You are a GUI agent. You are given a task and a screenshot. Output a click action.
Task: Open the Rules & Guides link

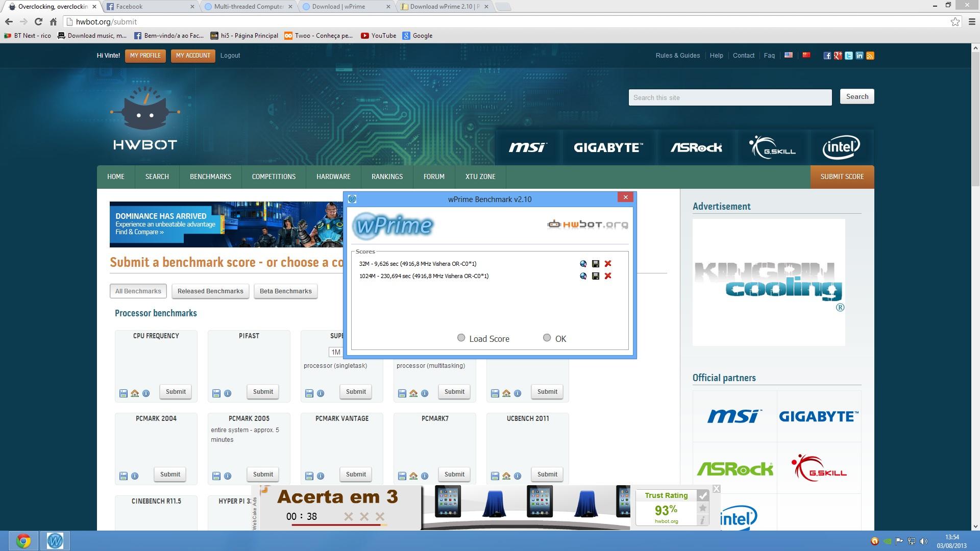678,56
